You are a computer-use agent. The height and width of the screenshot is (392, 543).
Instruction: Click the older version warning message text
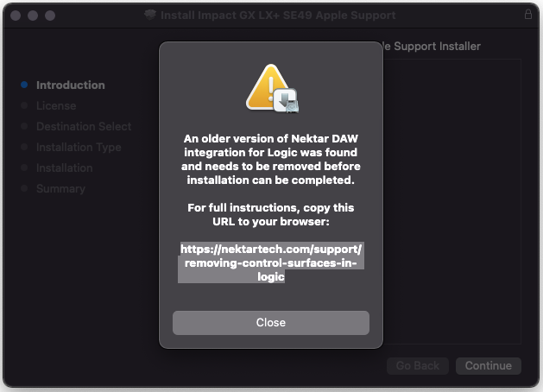(271, 159)
